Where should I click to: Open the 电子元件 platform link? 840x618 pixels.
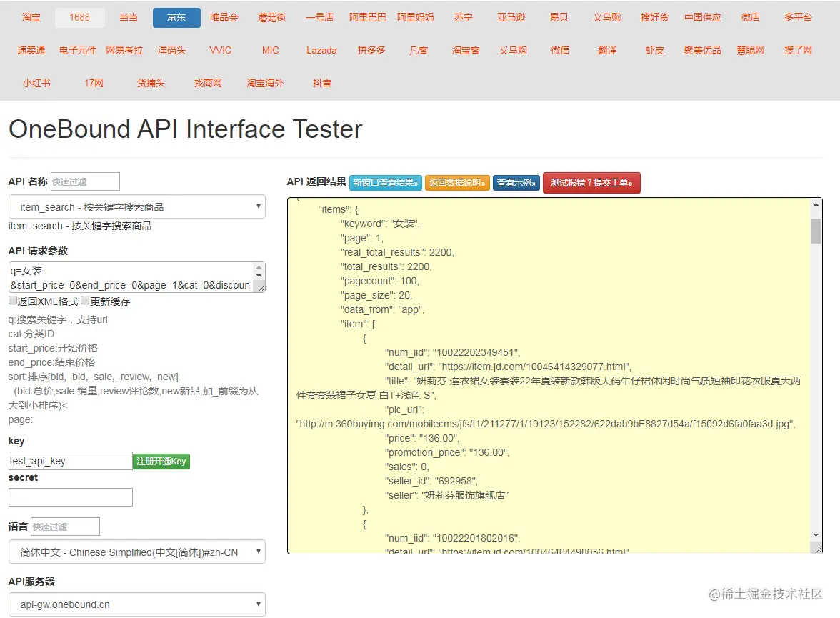point(78,51)
